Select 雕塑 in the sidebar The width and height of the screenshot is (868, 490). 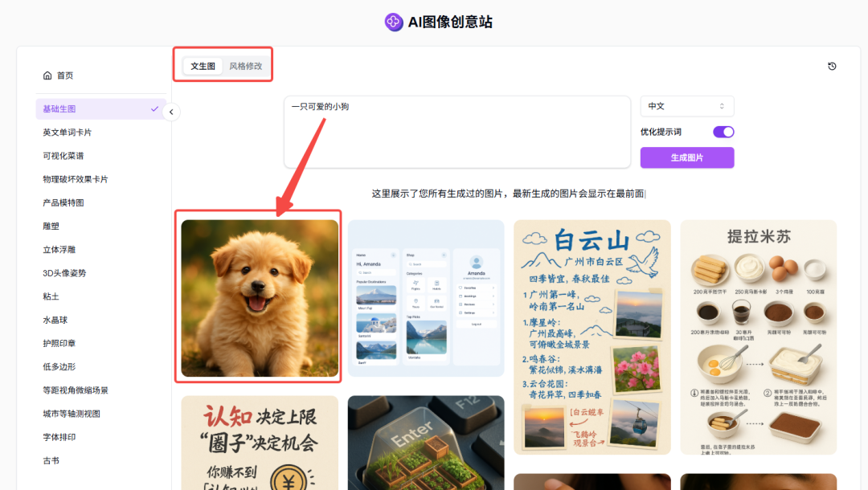coord(51,227)
